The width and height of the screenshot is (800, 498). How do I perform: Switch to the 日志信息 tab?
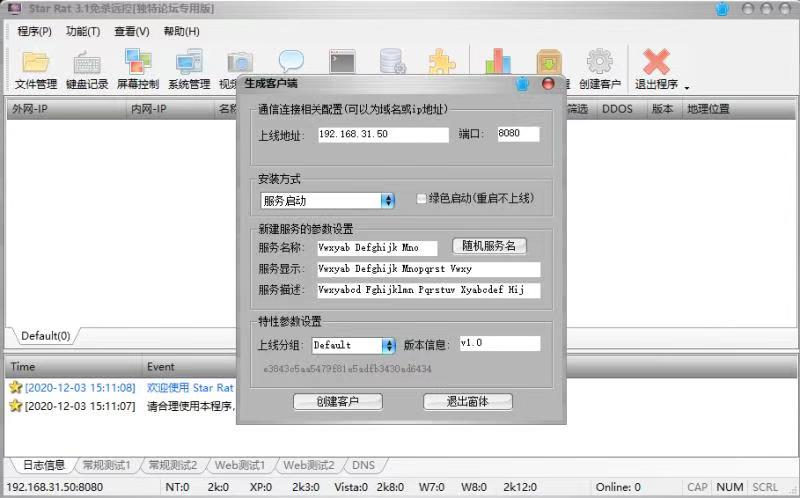point(44,465)
